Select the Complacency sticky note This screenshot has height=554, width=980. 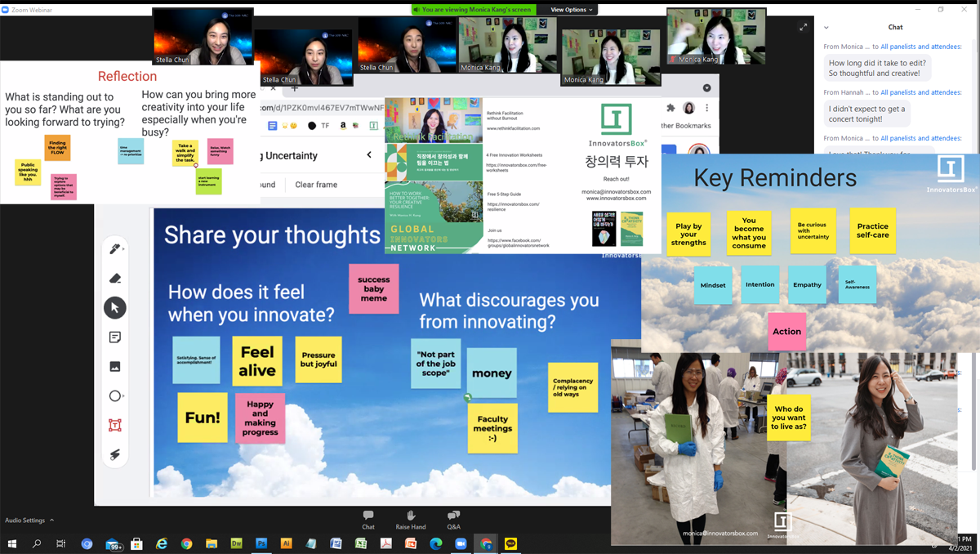[573, 387]
